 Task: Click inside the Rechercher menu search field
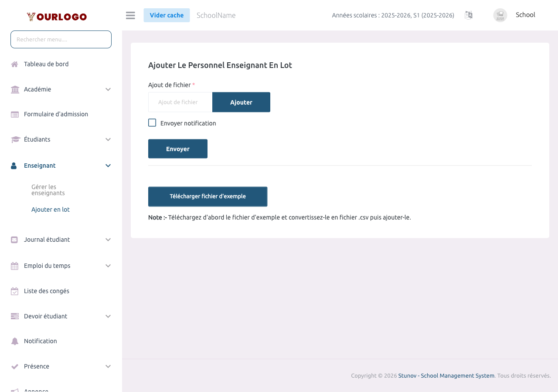pos(61,39)
